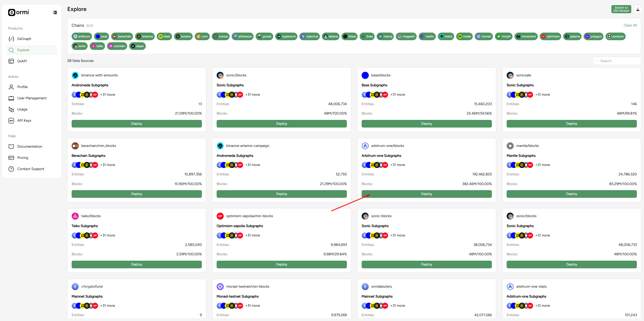Click the optimism-sepolia red OP icon
The height and width of the screenshot is (321, 644).
pyautogui.click(x=220, y=216)
